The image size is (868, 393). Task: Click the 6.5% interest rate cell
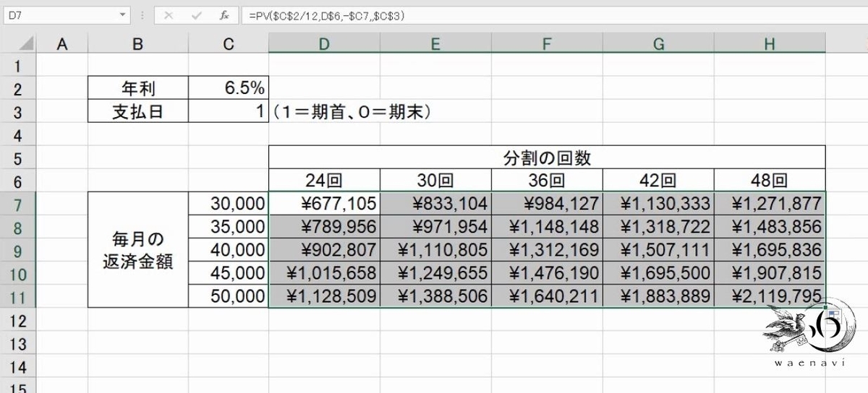pos(228,89)
